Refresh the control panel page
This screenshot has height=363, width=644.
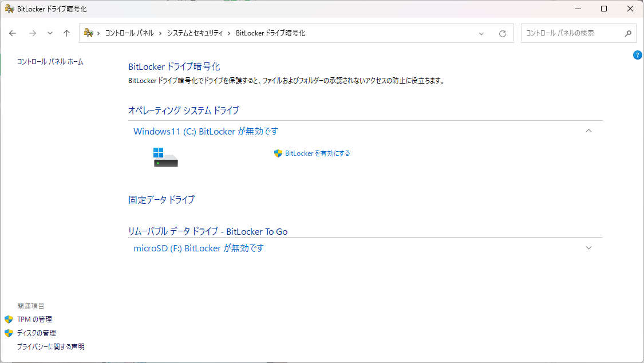(x=502, y=34)
